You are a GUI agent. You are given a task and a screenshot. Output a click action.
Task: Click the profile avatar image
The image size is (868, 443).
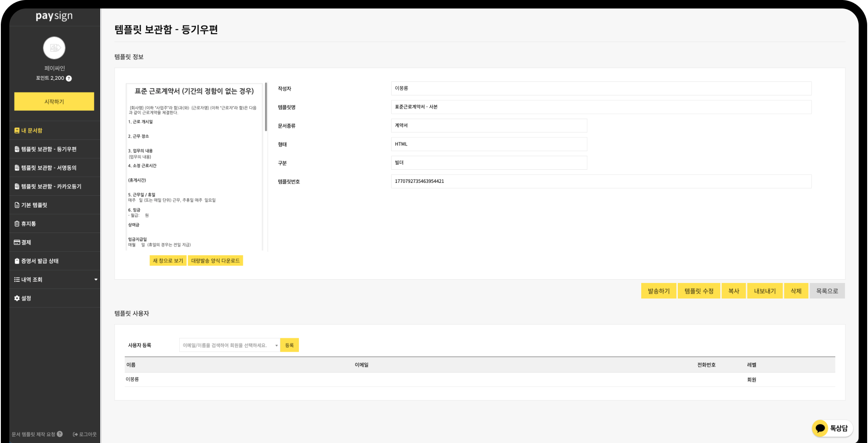(x=54, y=48)
